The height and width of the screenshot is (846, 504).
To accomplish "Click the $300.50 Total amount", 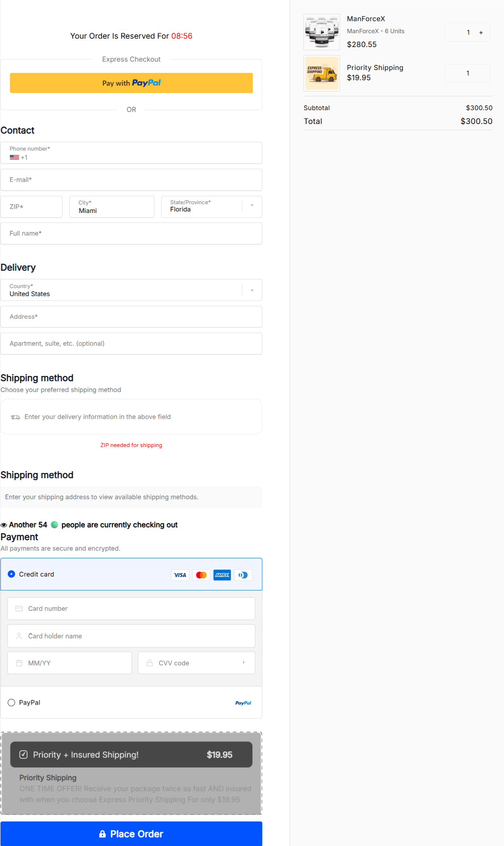I will click(x=476, y=121).
